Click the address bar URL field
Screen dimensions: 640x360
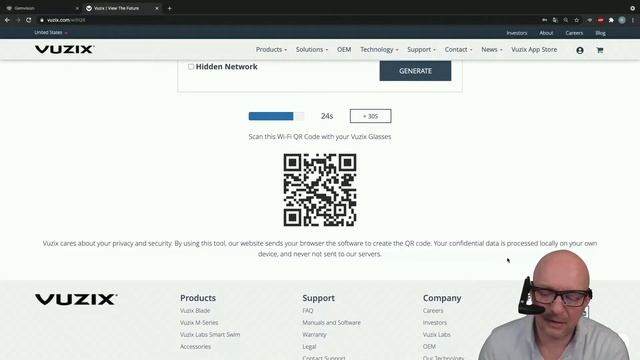(x=286, y=20)
